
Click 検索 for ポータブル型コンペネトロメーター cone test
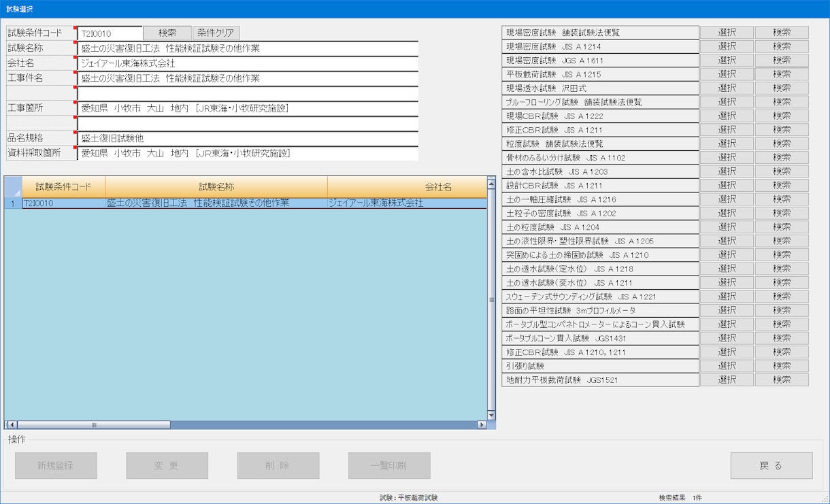pos(782,324)
